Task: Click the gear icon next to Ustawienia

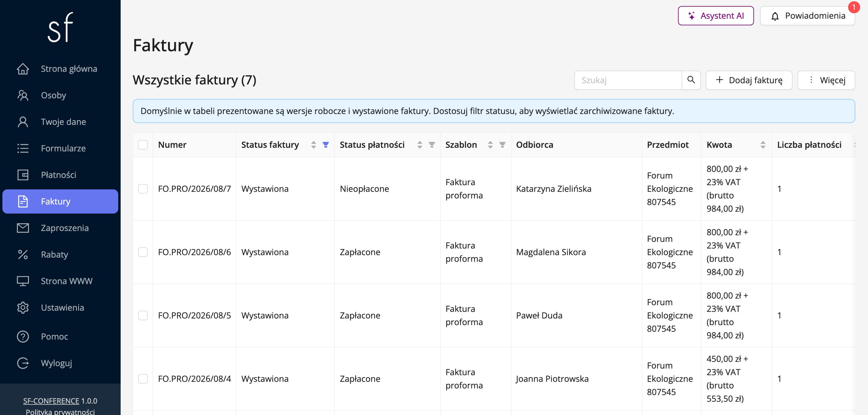Action: point(23,308)
